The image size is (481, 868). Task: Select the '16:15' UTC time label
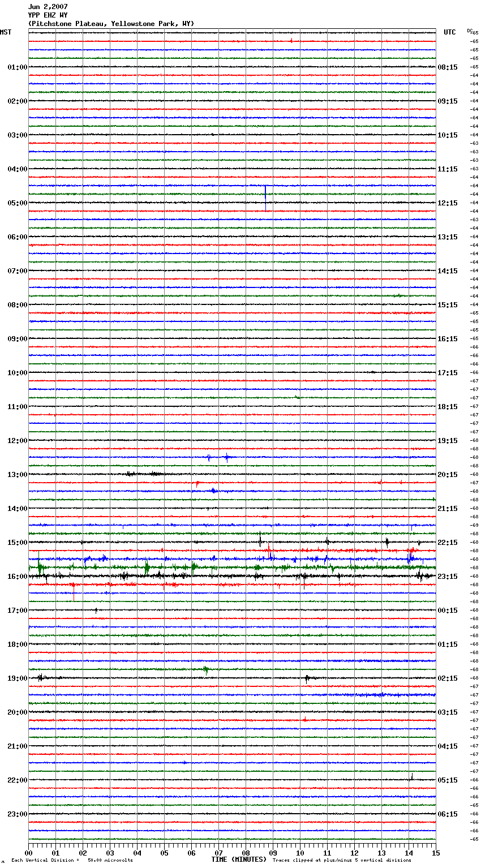click(448, 339)
